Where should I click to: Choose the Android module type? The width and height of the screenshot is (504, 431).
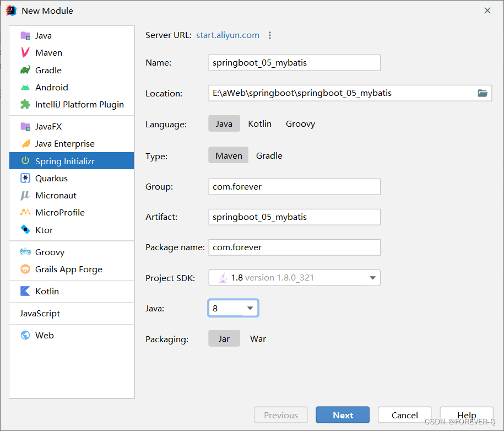point(51,87)
